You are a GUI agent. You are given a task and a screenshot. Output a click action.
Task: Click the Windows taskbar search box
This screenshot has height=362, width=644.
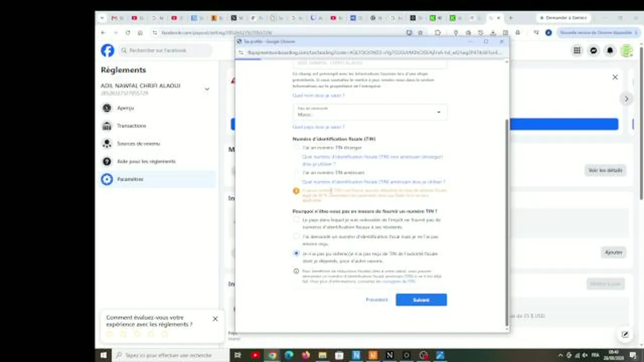[x=170, y=355]
